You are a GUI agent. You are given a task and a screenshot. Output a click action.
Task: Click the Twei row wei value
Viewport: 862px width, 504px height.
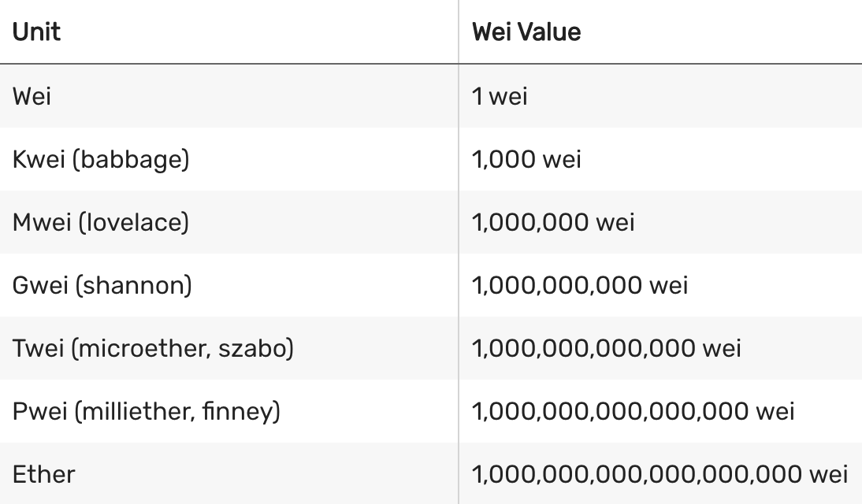pyautogui.click(x=607, y=348)
